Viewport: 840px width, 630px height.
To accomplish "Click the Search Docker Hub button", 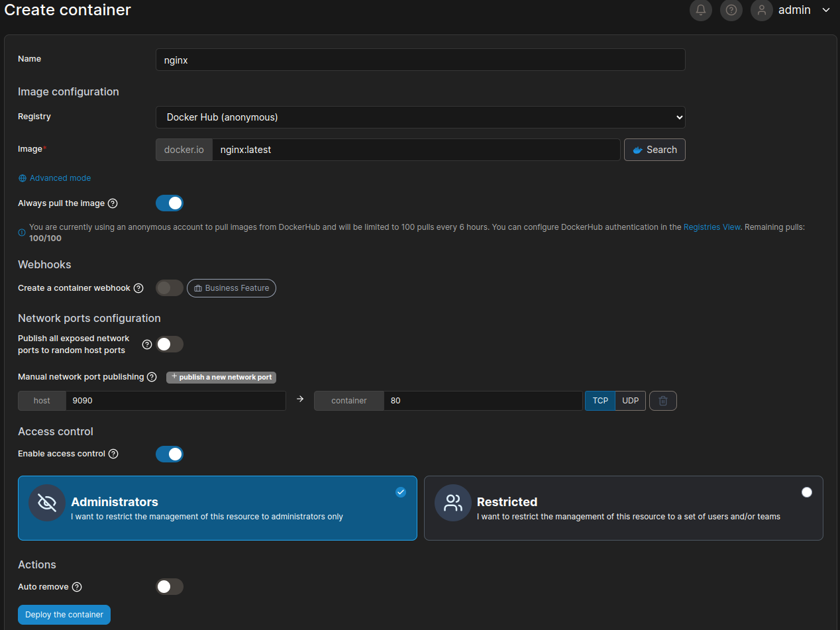I will pos(655,150).
